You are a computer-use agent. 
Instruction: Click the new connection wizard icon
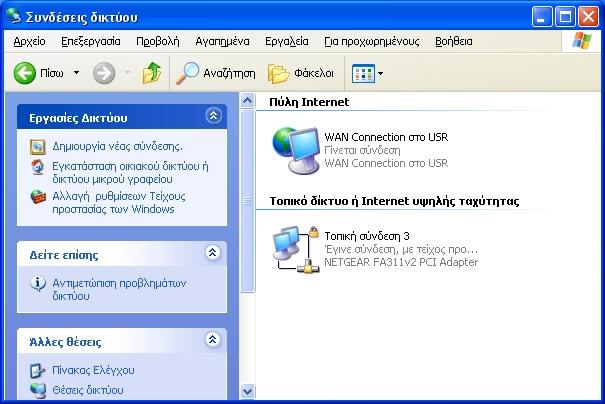click(38, 147)
